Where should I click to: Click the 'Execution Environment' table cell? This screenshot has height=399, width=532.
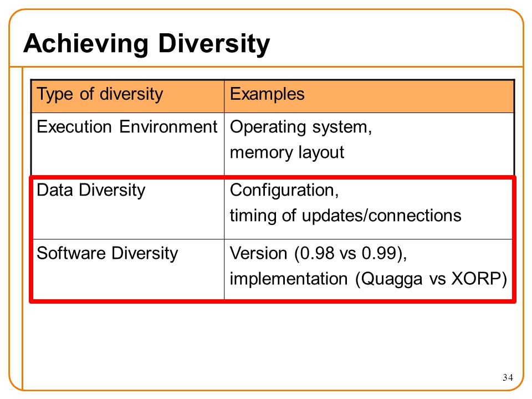pyautogui.click(x=127, y=144)
